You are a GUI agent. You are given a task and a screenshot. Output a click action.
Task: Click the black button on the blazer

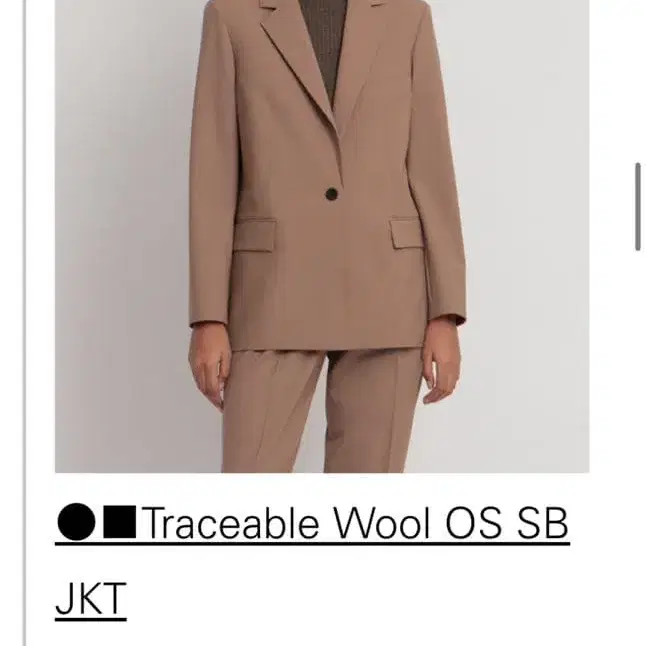[x=331, y=194]
